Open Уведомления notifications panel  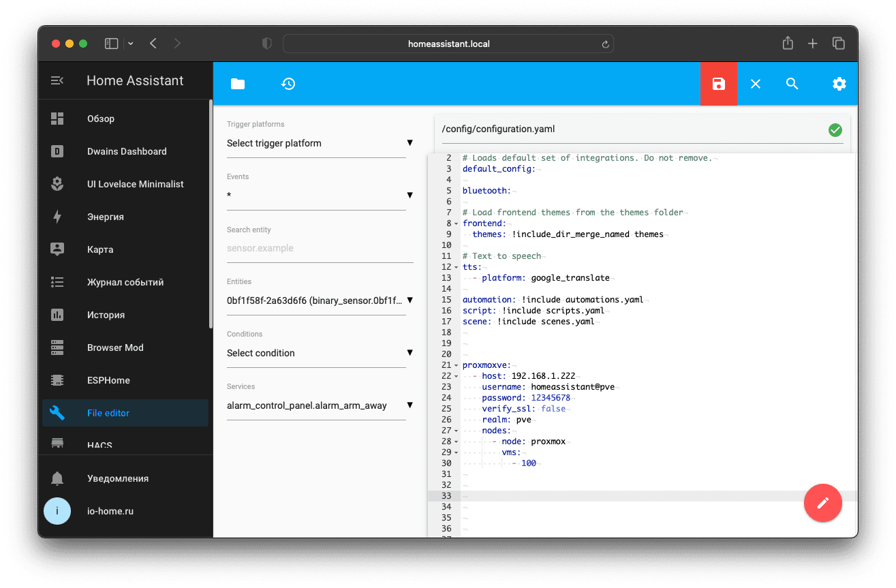[x=117, y=478]
